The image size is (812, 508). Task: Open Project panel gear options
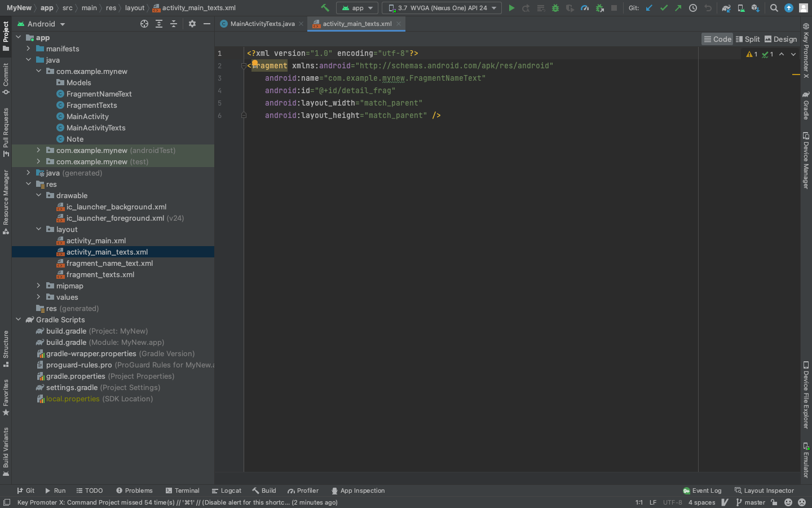pyautogui.click(x=192, y=24)
